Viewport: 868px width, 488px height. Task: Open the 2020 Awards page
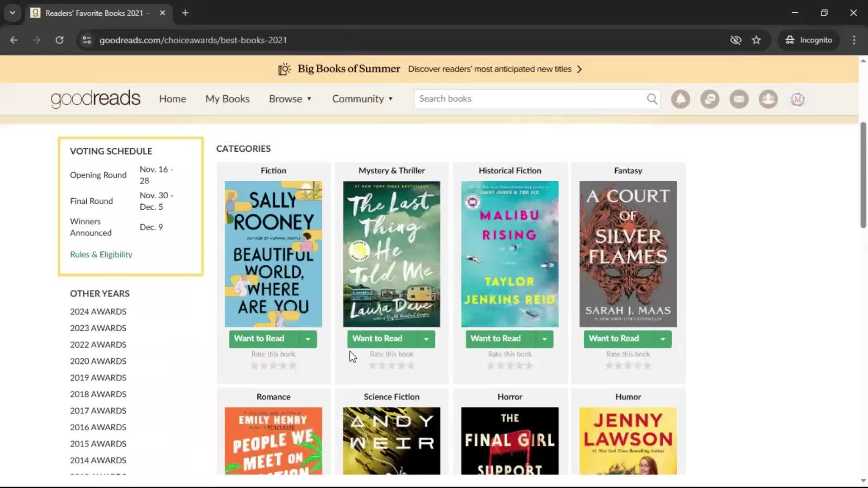(98, 361)
